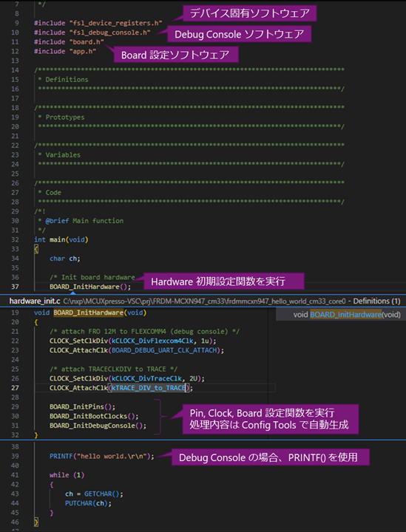
Task: Click the kTRACE_DIV_to_TRACE argument
Action: tap(149, 388)
